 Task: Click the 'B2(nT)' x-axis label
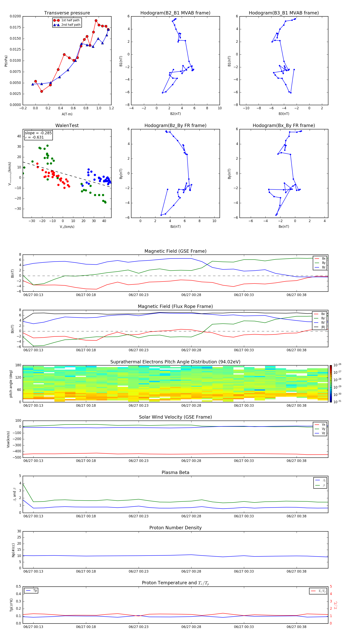[x=175, y=114]
